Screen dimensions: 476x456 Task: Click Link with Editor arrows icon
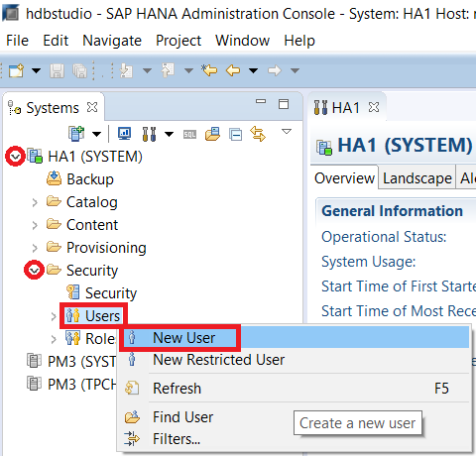[x=258, y=134]
